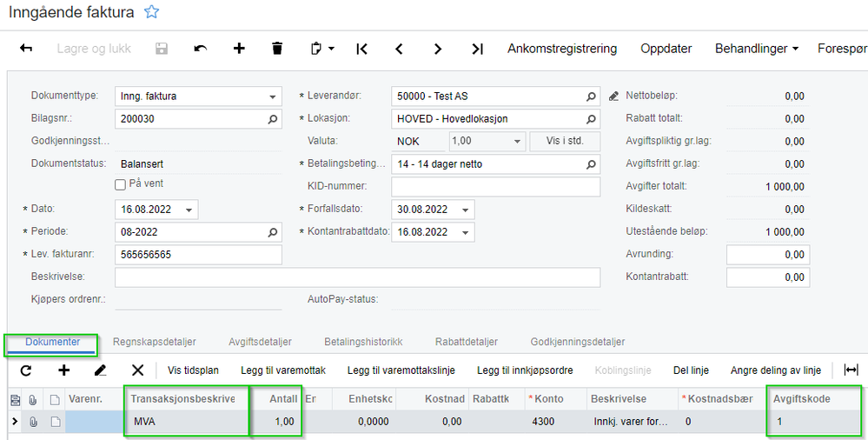Select the MVA transaction description cell

pos(187,422)
